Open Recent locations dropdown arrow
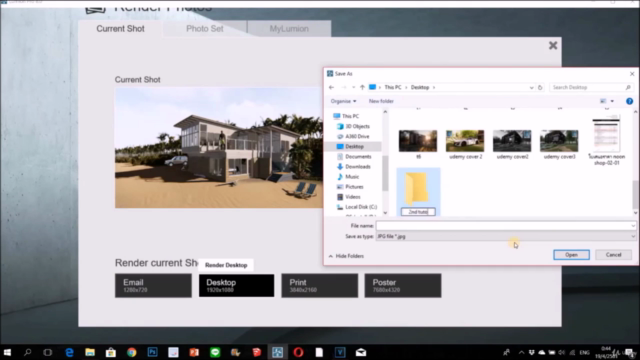 353,87
